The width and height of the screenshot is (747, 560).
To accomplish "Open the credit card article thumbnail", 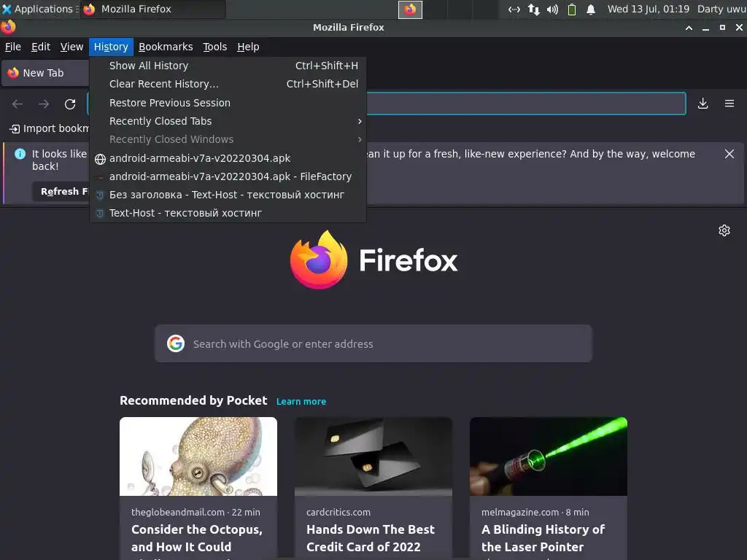I will [373, 456].
